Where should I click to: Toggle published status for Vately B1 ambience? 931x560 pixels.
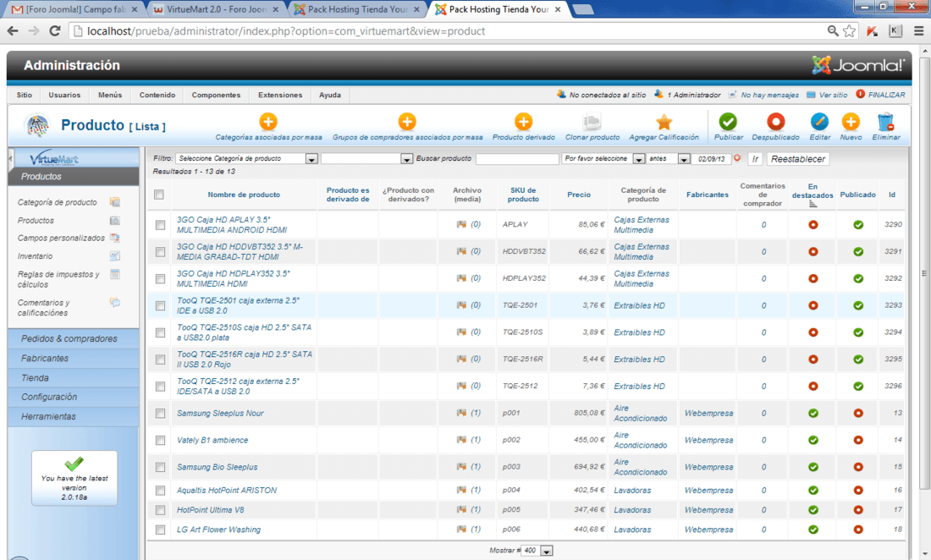[858, 440]
